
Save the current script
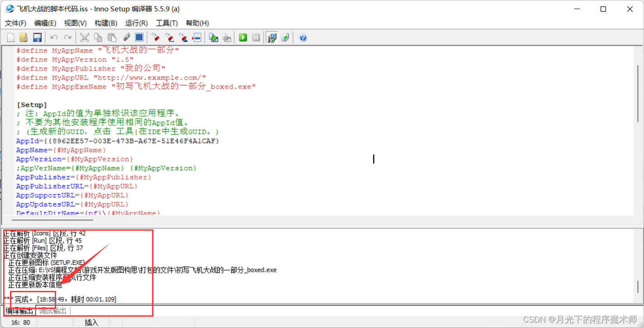[x=38, y=38]
